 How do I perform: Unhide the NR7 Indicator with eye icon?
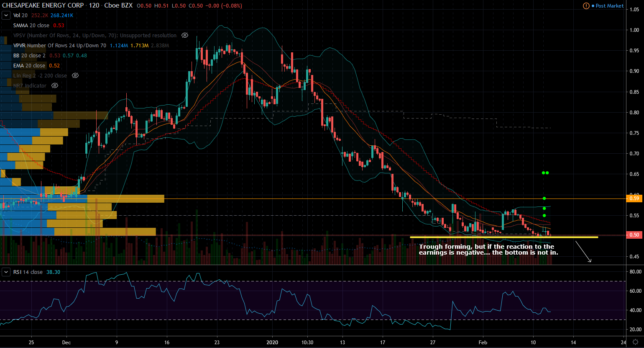point(55,86)
